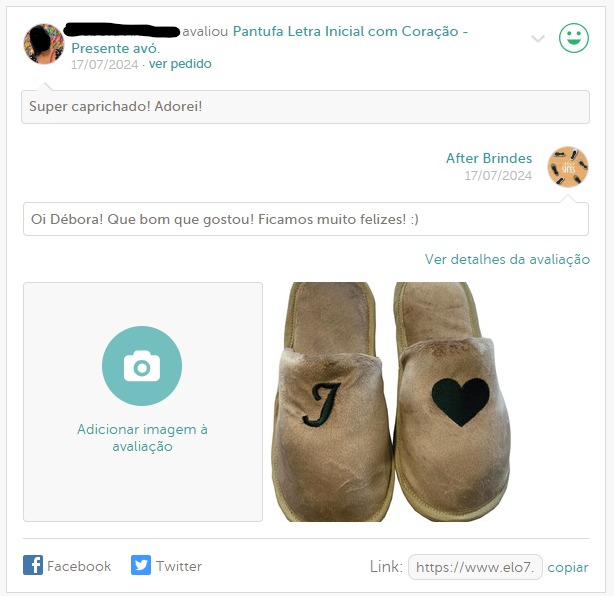Open the Pantufa Letra Inicial product link
614x596 pixels.
[x=269, y=40]
